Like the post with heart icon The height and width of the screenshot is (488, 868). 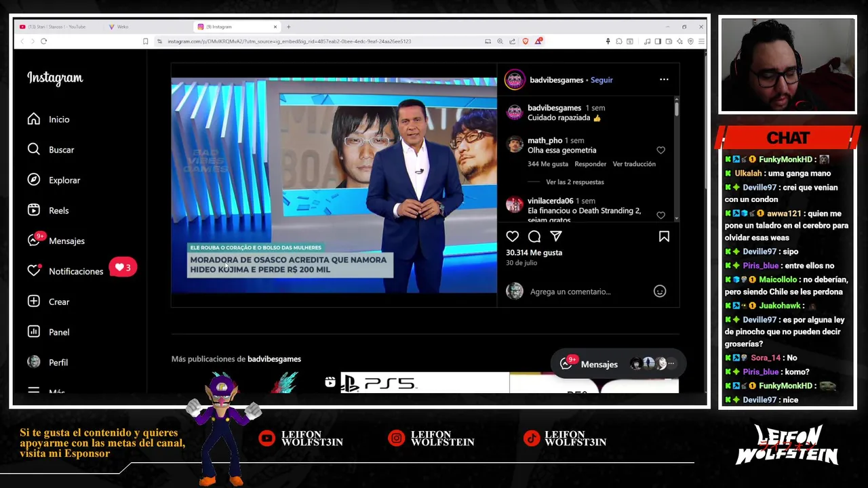(x=513, y=236)
